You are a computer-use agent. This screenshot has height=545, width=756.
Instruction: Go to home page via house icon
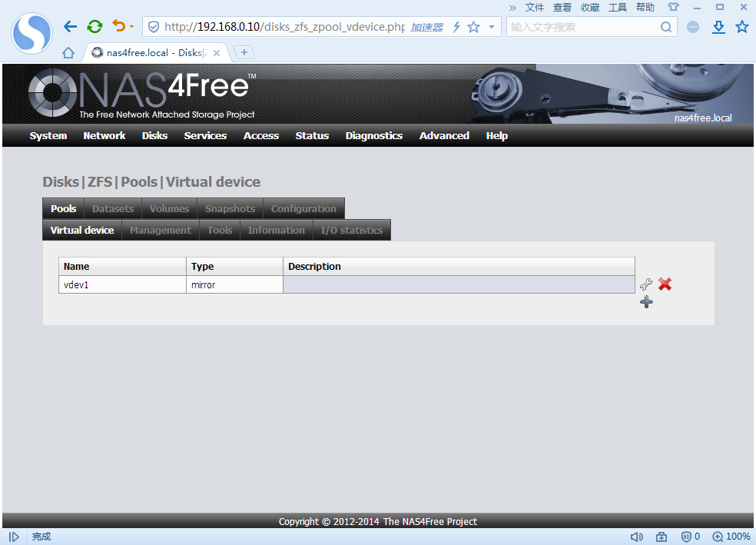(x=68, y=52)
